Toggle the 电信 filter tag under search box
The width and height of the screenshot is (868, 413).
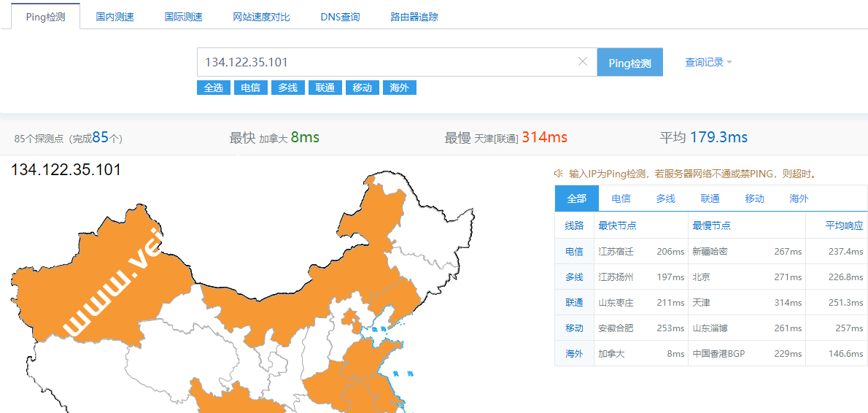click(251, 88)
